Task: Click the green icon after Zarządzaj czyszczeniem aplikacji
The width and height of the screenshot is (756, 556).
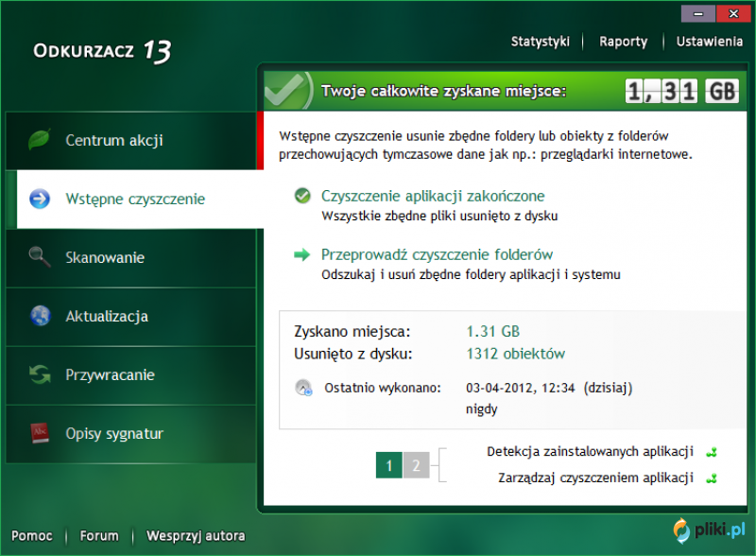Action: (712, 478)
